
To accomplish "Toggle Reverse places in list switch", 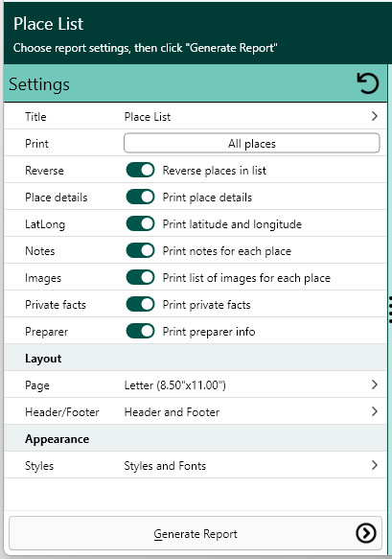I will click(x=140, y=170).
